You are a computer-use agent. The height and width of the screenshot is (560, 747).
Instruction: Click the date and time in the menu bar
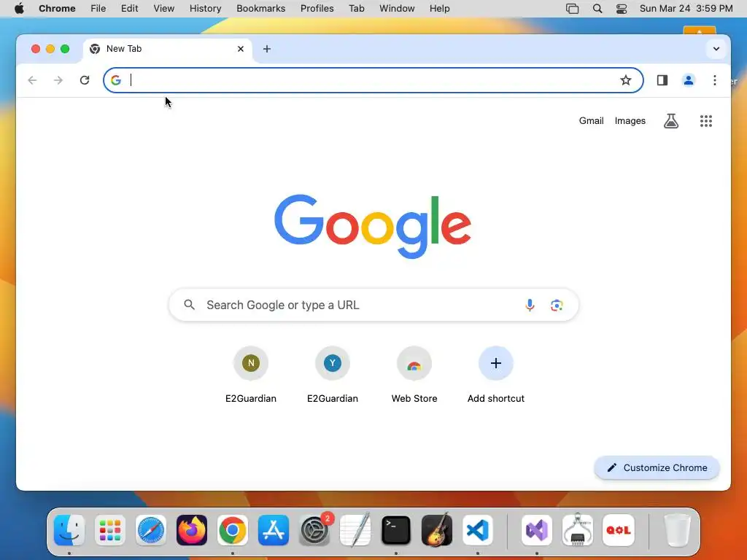click(x=686, y=9)
